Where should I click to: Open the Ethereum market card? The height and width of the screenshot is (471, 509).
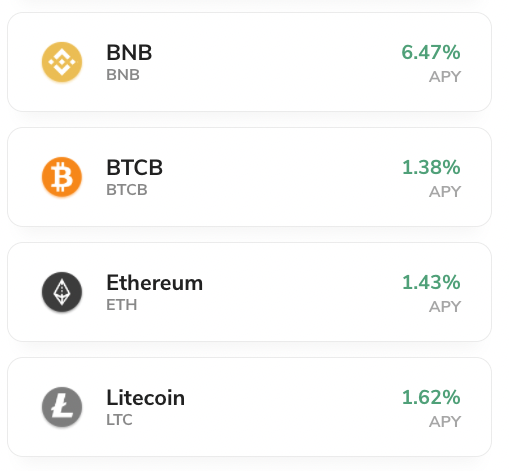(249, 292)
